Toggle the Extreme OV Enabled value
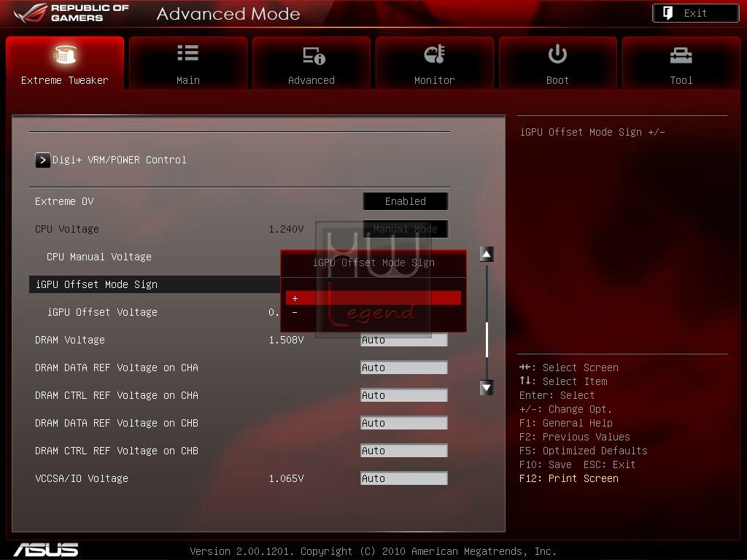 coord(405,201)
